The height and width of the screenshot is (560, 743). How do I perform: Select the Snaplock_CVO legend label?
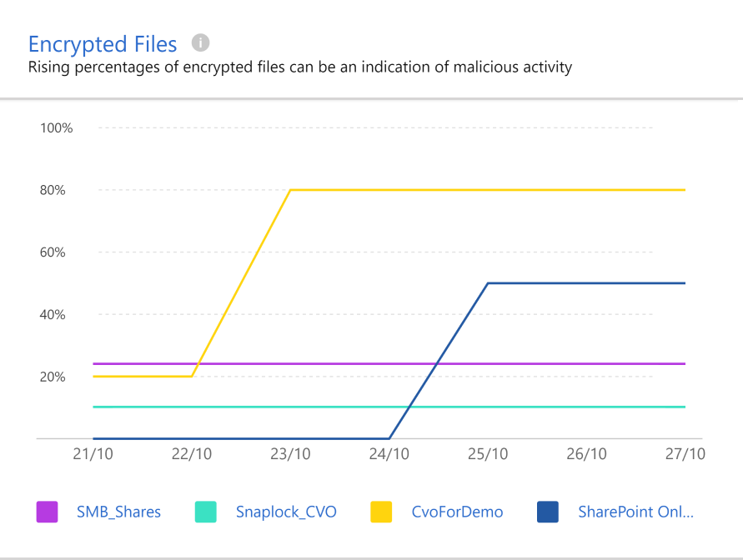(x=286, y=512)
